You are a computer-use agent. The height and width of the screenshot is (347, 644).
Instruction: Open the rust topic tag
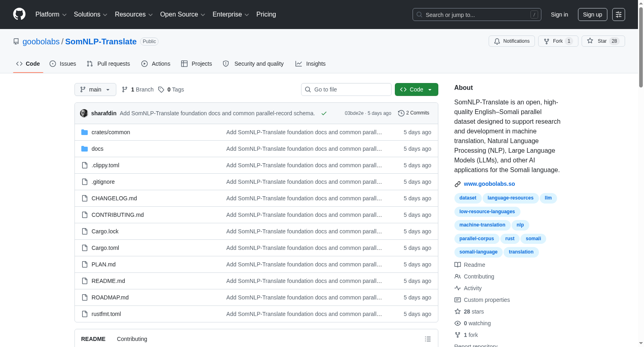510,239
